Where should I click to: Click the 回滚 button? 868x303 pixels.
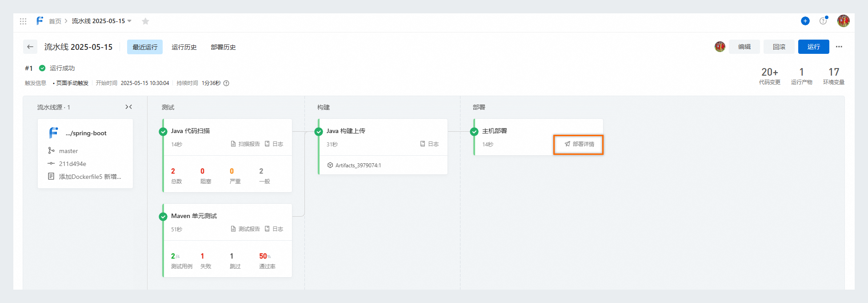coord(779,47)
